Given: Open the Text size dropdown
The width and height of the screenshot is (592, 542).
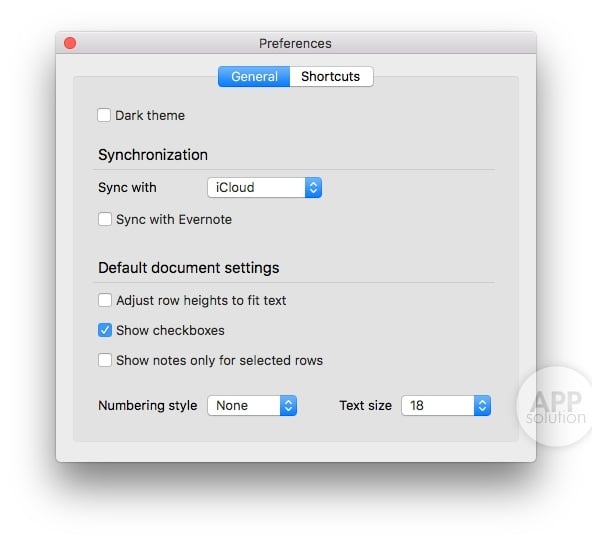Looking at the screenshot, I should tap(446, 405).
